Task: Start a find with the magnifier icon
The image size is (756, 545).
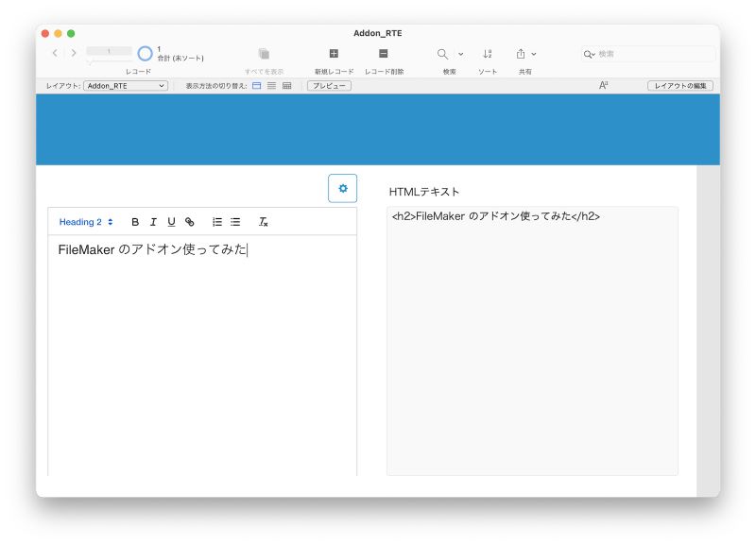Action: tap(442, 54)
